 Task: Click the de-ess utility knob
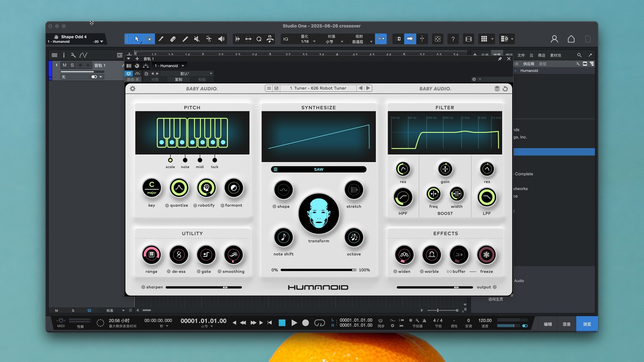click(179, 255)
